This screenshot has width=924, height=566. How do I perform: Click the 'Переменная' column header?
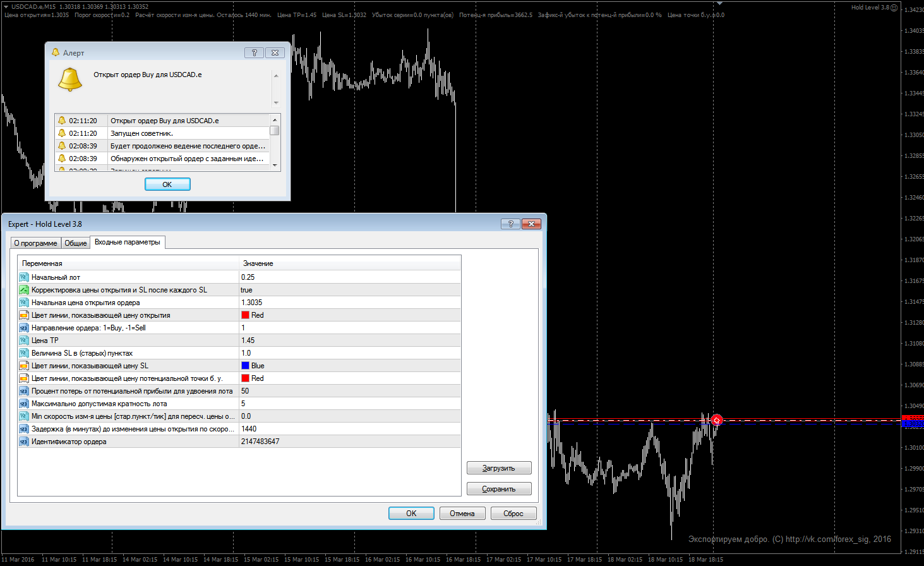[x=128, y=263]
